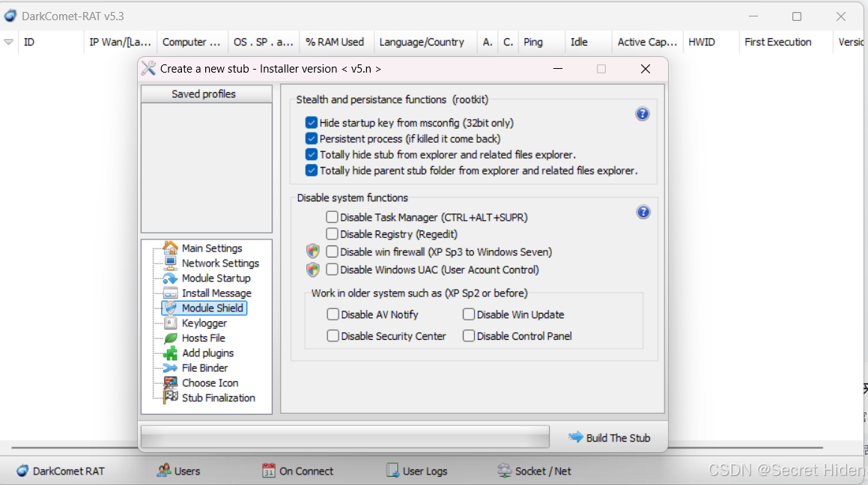Click the shield icon beside Disable win firewall
This screenshot has width=868, height=485.
click(x=313, y=251)
